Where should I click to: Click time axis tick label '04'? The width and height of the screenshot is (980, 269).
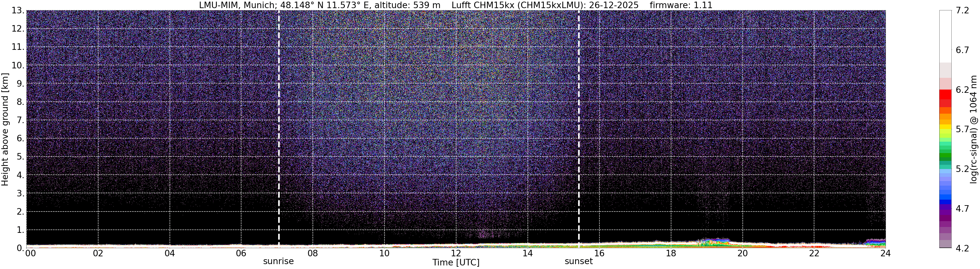pyautogui.click(x=170, y=253)
